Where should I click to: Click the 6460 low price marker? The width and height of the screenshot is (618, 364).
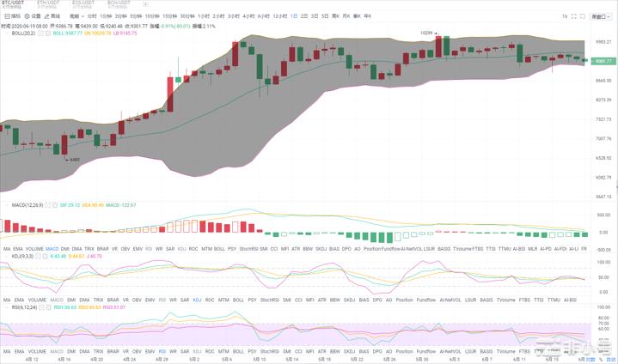[75, 160]
